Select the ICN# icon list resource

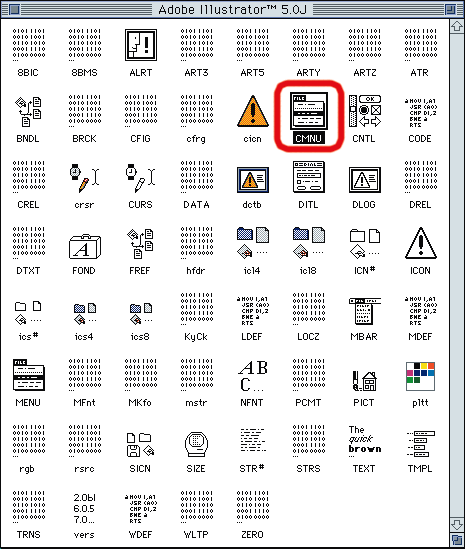click(x=365, y=243)
